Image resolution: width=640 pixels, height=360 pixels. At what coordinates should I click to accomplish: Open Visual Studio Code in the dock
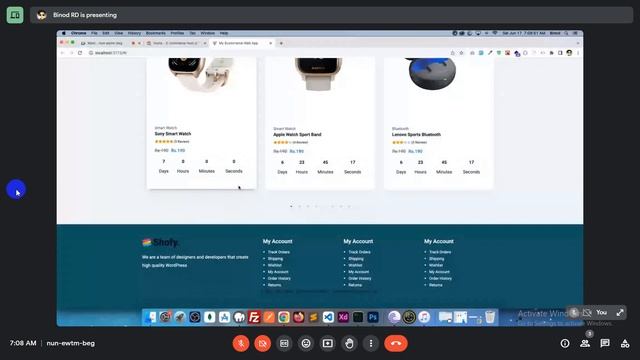pyautogui.click(x=328, y=317)
